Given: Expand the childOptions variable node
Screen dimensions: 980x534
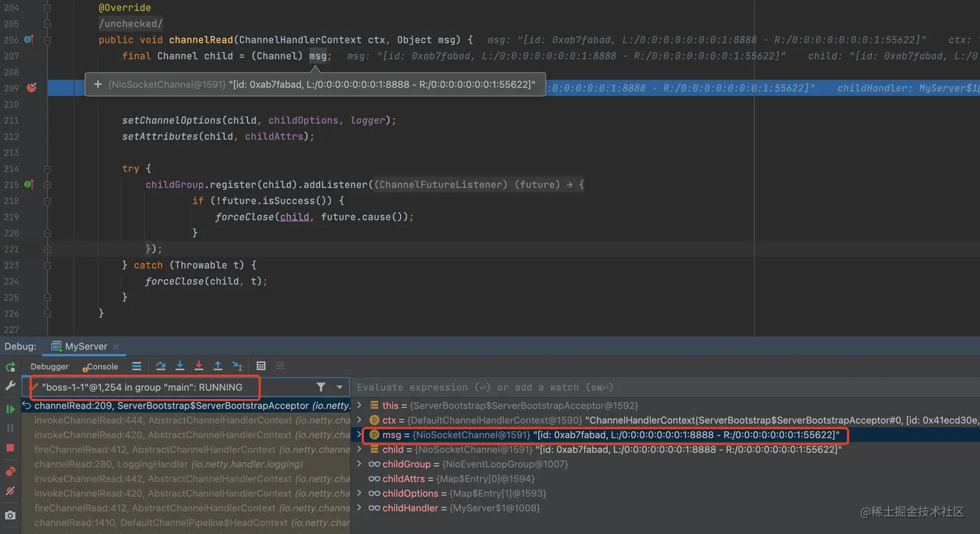Looking at the screenshot, I should click(359, 493).
